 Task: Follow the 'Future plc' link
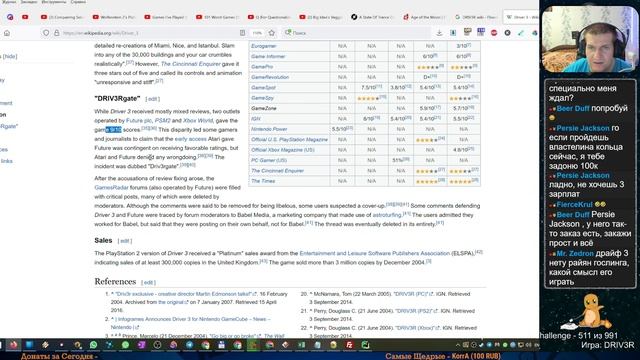tap(139, 120)
